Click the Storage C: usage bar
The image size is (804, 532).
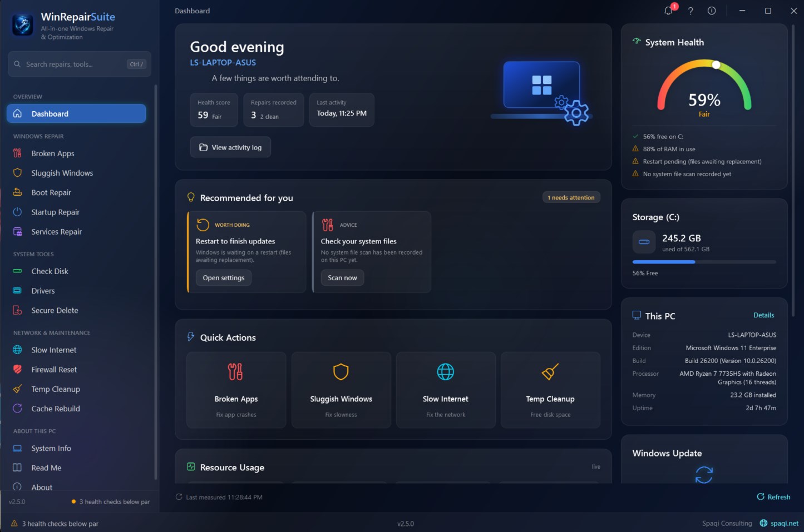pyautogui.click(x=704, y=262)
